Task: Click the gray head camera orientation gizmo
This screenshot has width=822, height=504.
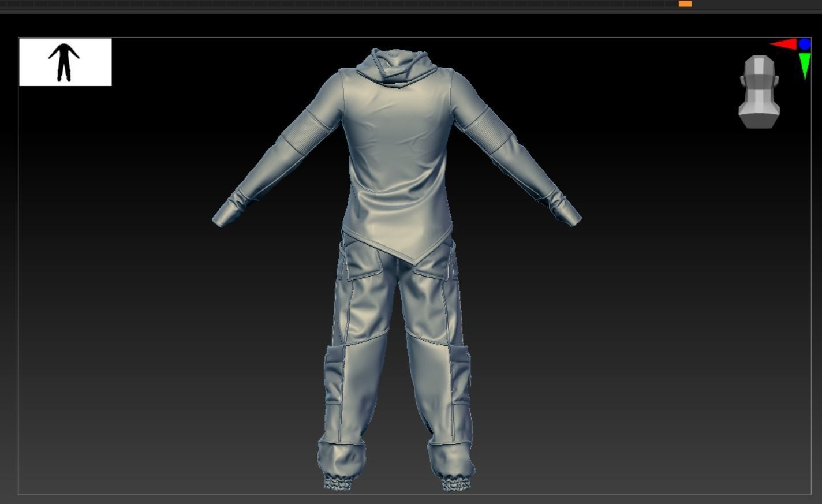Action: (x=759, y=92)
